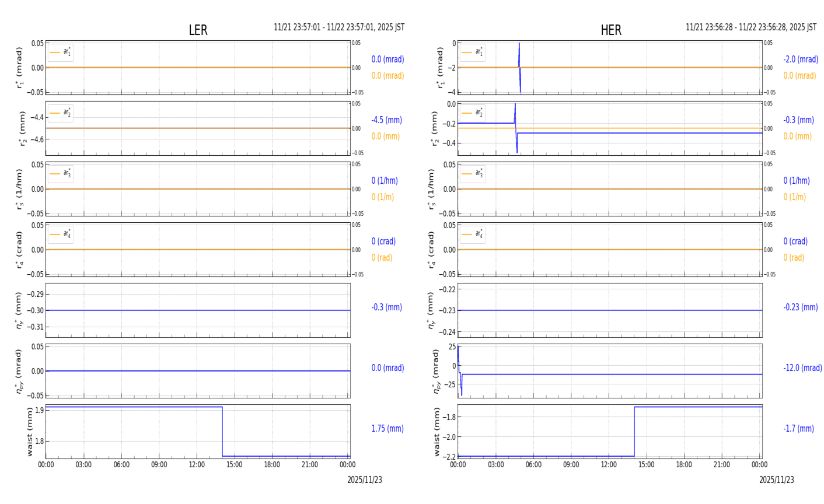Click the ∂r1* legend entry in LER plot
The image size is (824, 504).
61,52
